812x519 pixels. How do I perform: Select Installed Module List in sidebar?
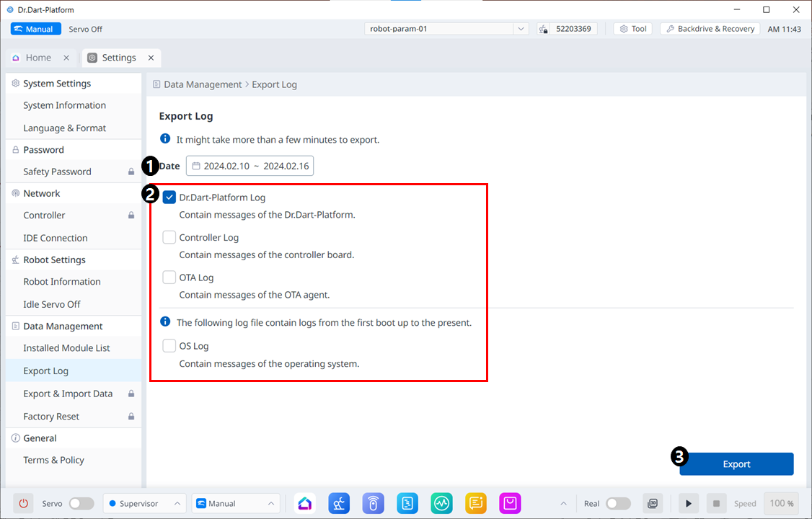66,348
